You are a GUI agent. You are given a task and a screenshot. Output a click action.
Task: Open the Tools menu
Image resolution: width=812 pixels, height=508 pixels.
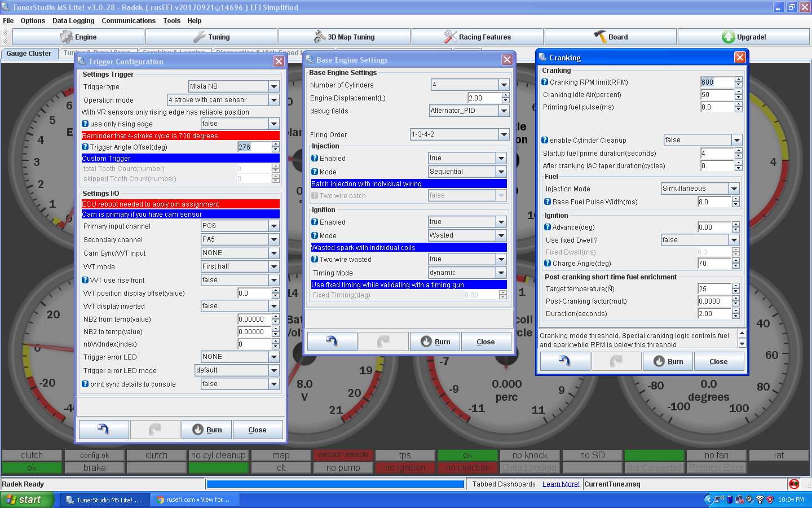click(x=172, y=21)
